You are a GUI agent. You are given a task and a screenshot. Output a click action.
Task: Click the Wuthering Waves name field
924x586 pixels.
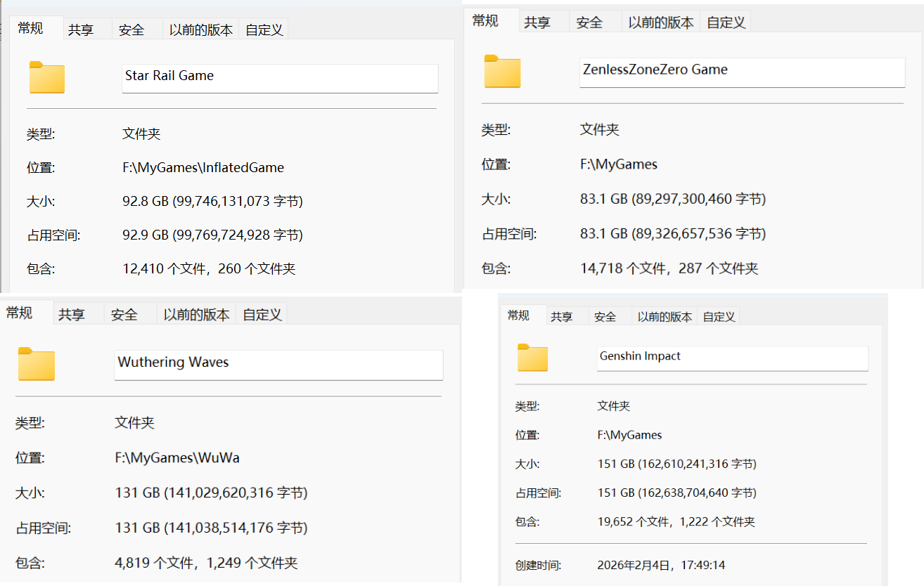tap(278, 365)
